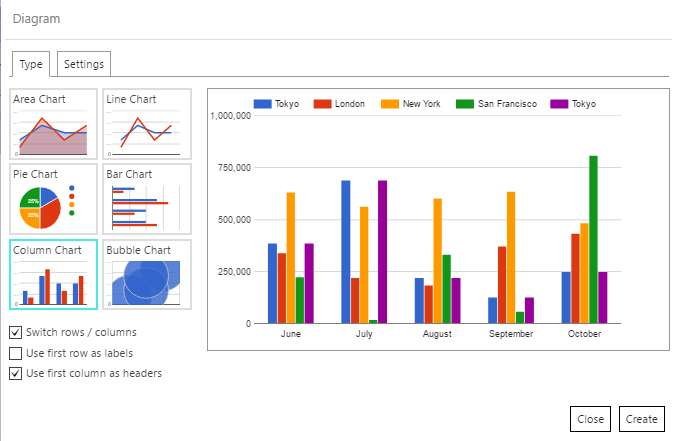Click the blue Tokyo legend swatch

tap(263, 104)
